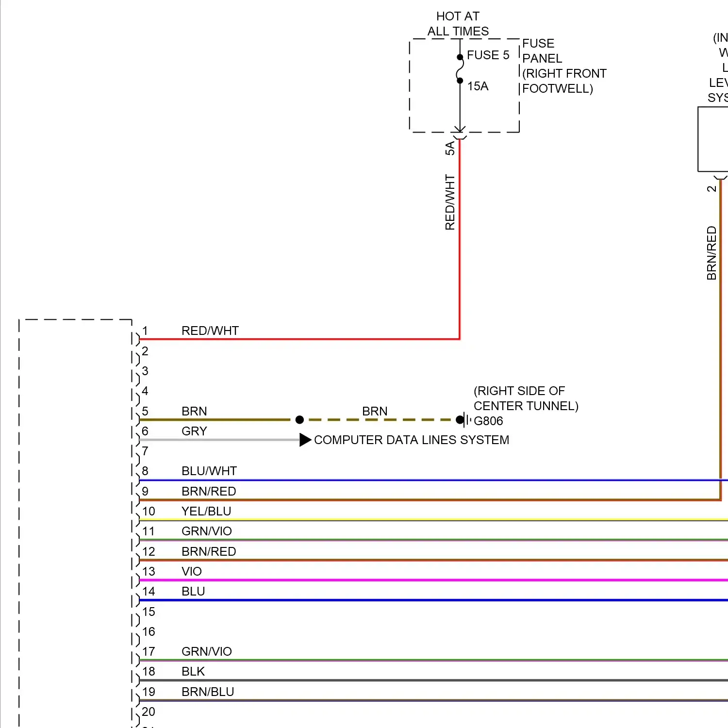This screenshot has height=728, width=728.
Task: Select the FUSE 5 label
Action: [488, 55]
